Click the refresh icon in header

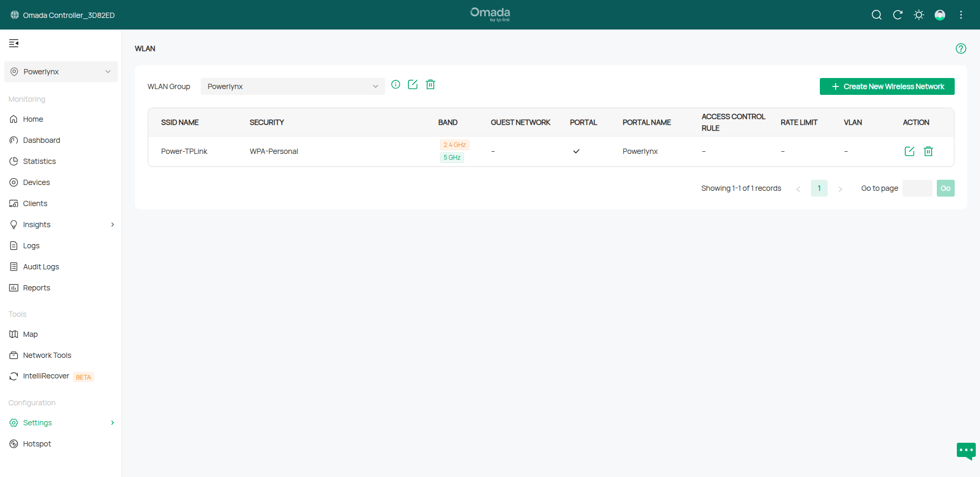tap(898, 15)
